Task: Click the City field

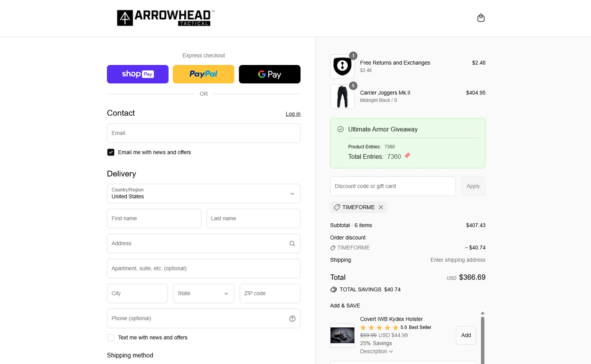Action: click(137, 294)
